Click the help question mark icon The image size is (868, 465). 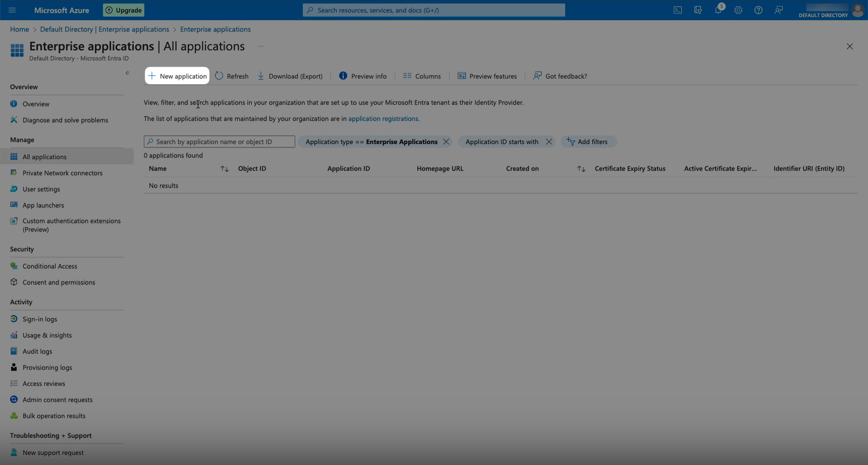click(x=758, y=10)
